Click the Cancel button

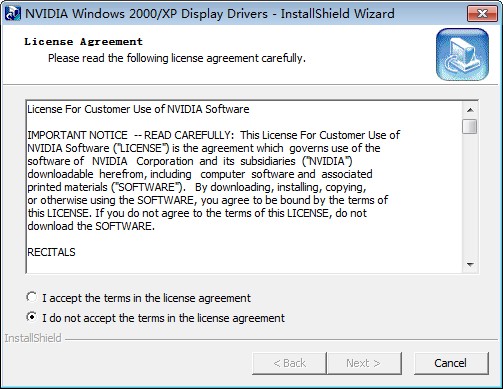(x=451, y=363)
